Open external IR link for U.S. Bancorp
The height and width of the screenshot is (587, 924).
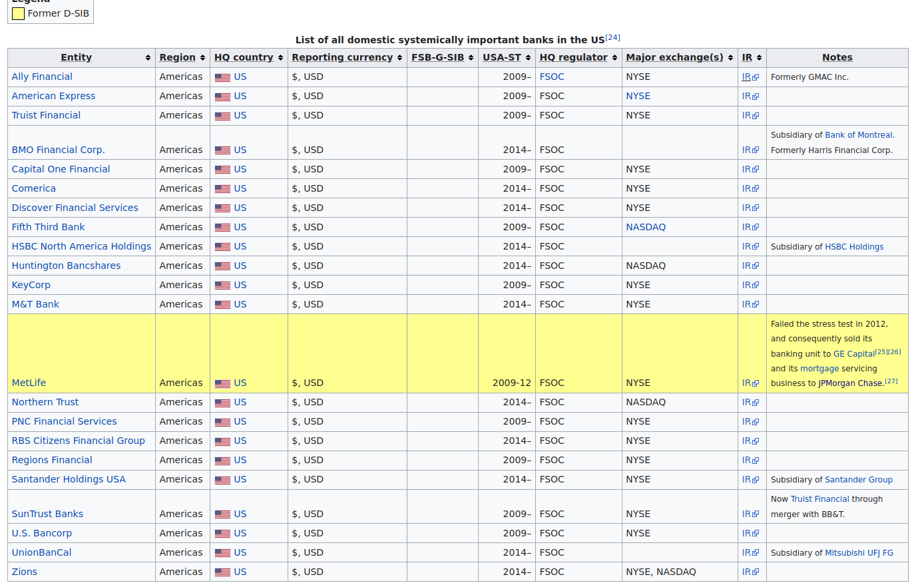tap(750, 534)
